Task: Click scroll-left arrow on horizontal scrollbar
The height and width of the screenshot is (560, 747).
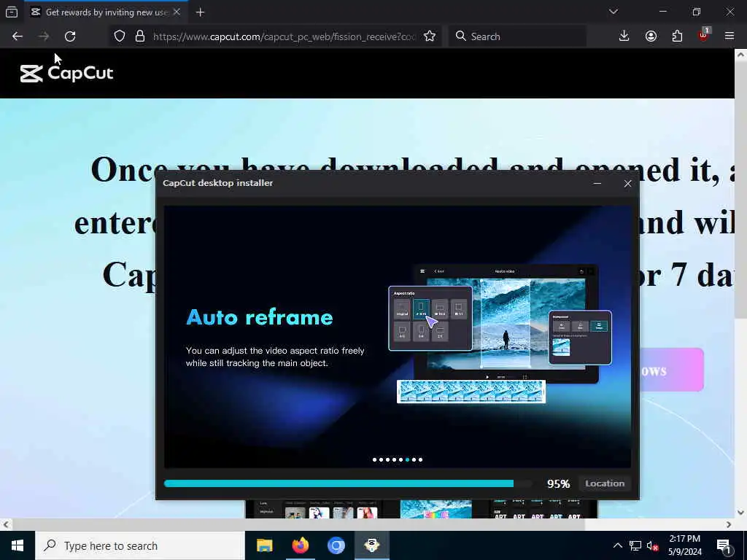Action: (x=5, y=524)
